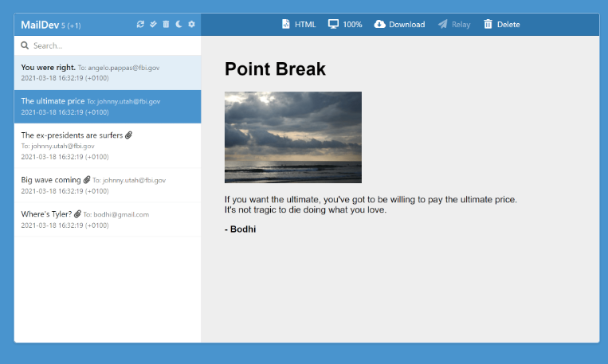608x364 pixels.
Task: Open settings with the gear icon
Action: (191, 25)
